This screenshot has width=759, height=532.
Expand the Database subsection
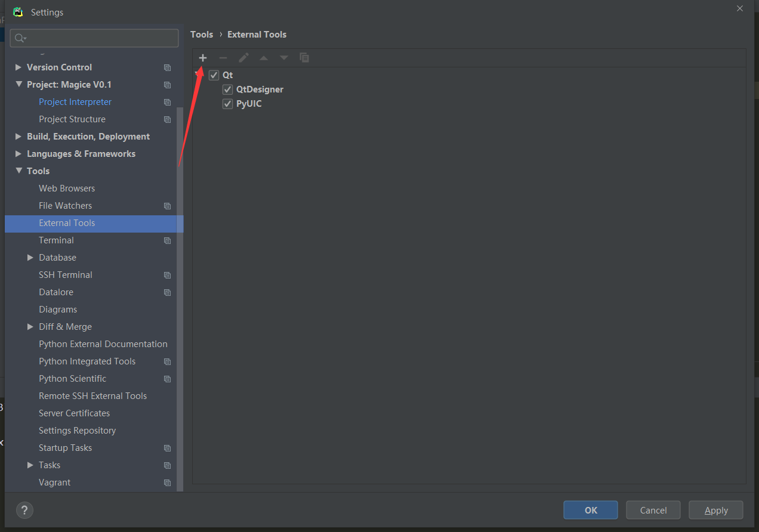click(x=30, y=258)
